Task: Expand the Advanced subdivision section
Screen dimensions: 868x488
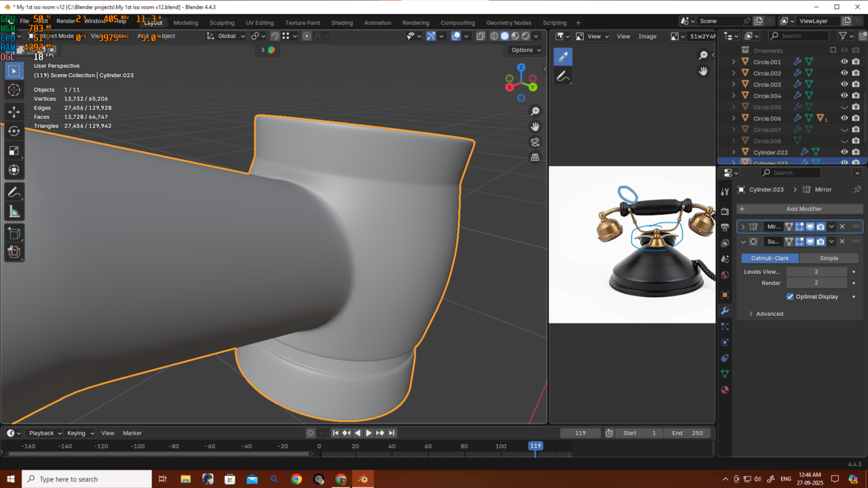Action: (x=751, y=314)
